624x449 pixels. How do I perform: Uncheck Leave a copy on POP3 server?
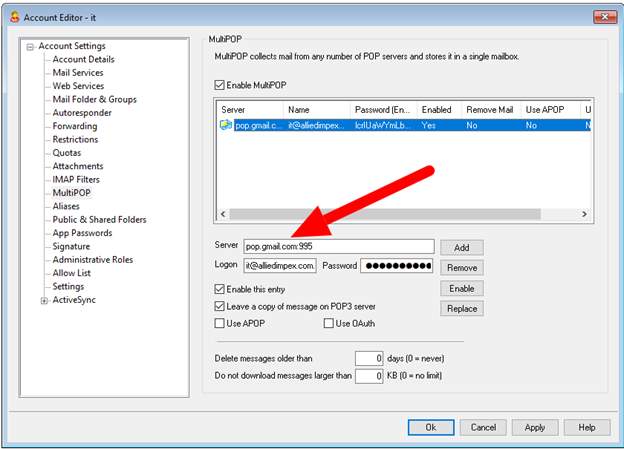(220, 306)
